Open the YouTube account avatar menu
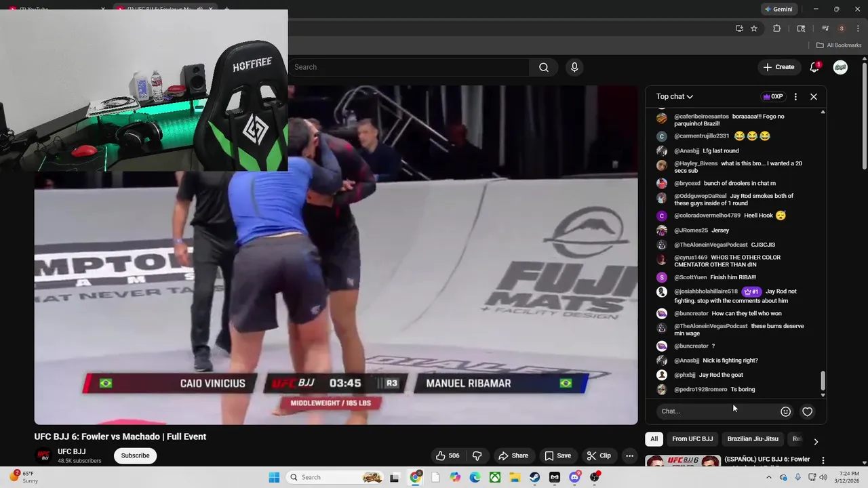This screenshot has width=868, height=488. click(840, 67)
